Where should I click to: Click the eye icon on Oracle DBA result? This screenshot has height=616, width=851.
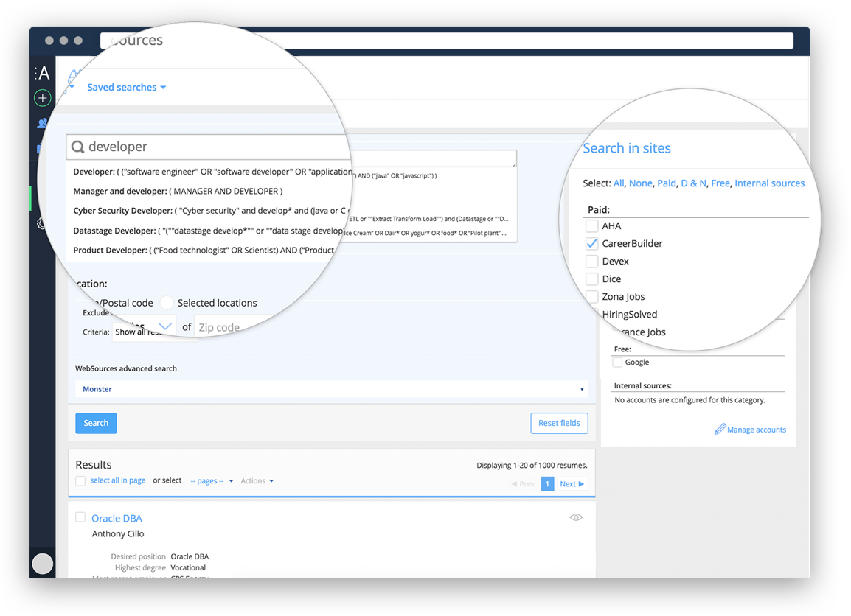[x=576, y=518]
